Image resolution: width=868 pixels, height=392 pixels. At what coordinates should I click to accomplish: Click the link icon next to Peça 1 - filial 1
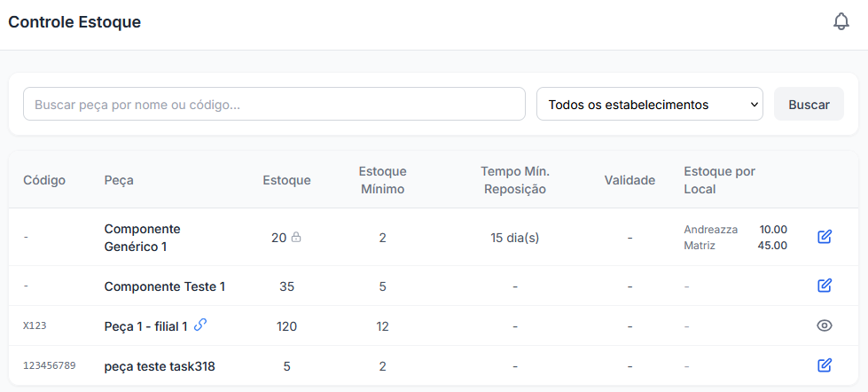tap(200, 325)
